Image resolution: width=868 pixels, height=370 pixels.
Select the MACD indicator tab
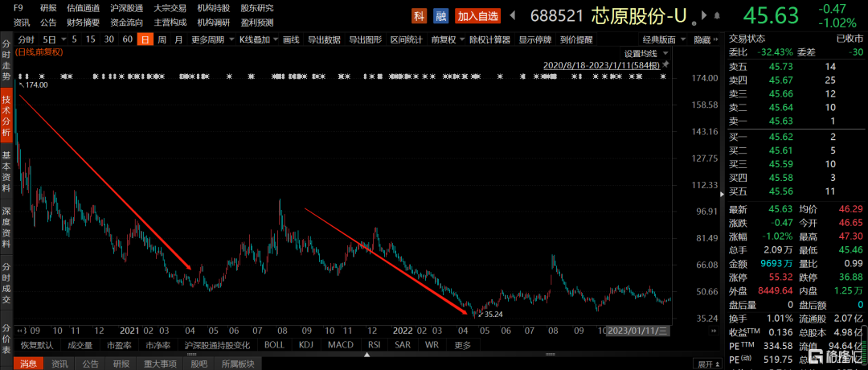pos(339,345)
